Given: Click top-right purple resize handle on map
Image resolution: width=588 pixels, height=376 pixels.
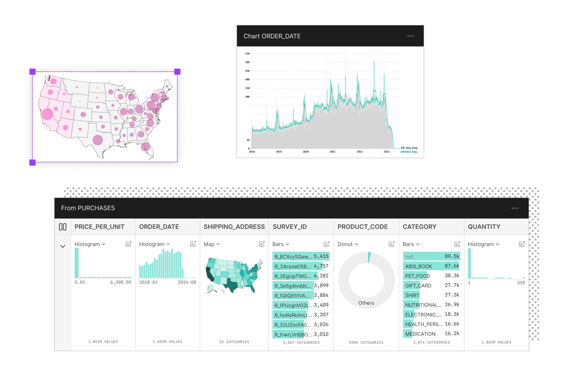Looking at the screenshot, I should pyautogui.click(x=177, y=72).
